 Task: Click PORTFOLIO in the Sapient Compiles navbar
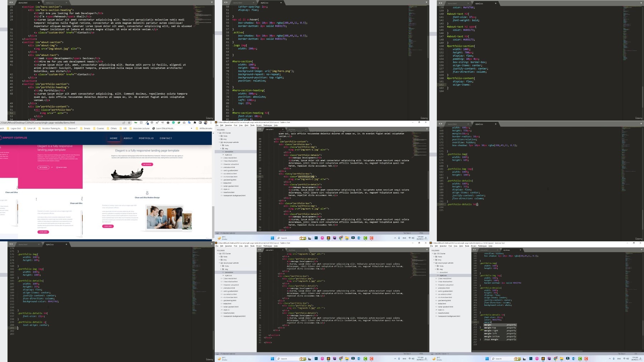coord(146,138)
